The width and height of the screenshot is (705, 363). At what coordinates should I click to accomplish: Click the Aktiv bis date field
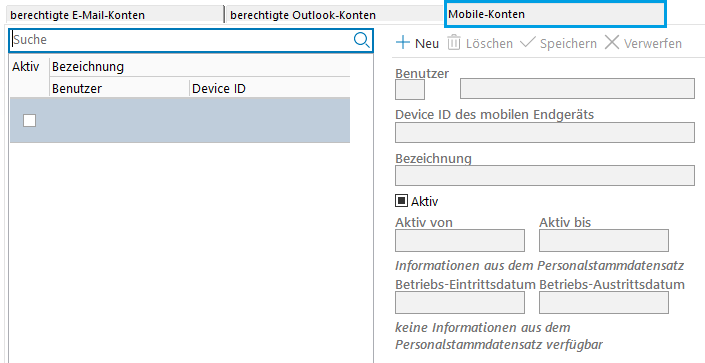604,241
